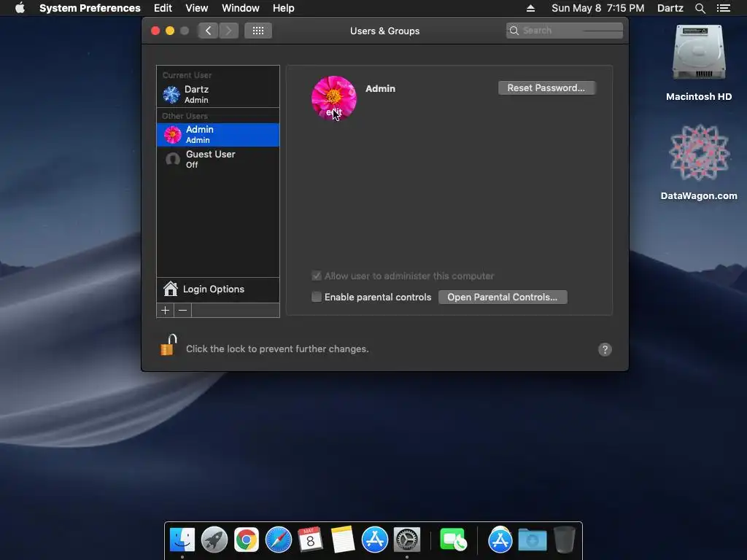Click Reset Password button

pos(546,88)
